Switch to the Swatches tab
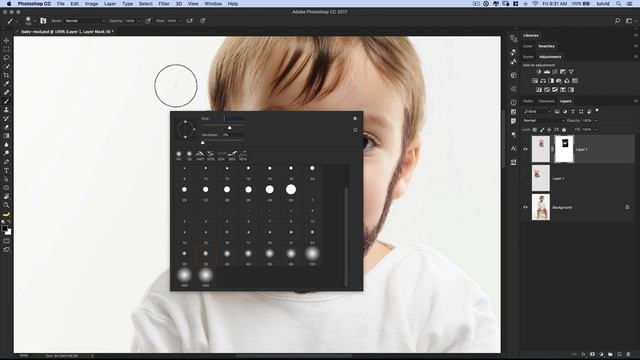 pyautogui.click(x=546, y=46)
